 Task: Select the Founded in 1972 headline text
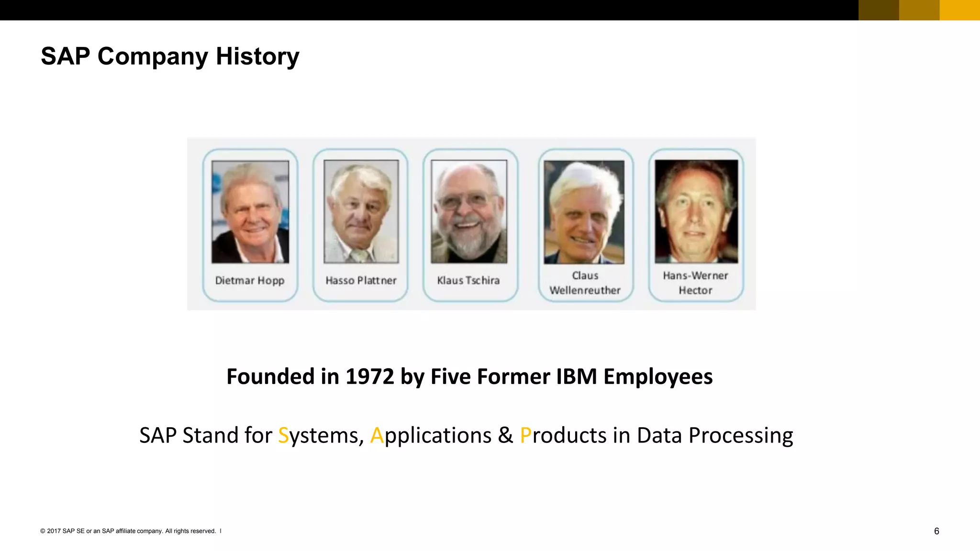click(x=469, y=376)
